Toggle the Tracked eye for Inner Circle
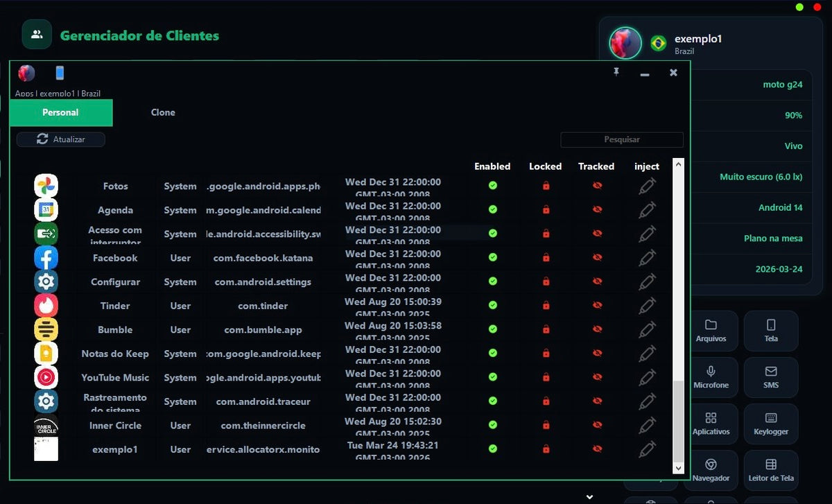 [x=597, y=426]
